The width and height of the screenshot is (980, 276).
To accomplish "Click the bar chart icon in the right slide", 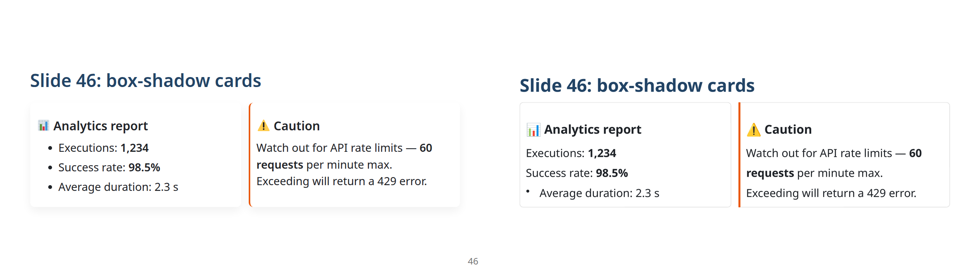I will pos(533,130).
